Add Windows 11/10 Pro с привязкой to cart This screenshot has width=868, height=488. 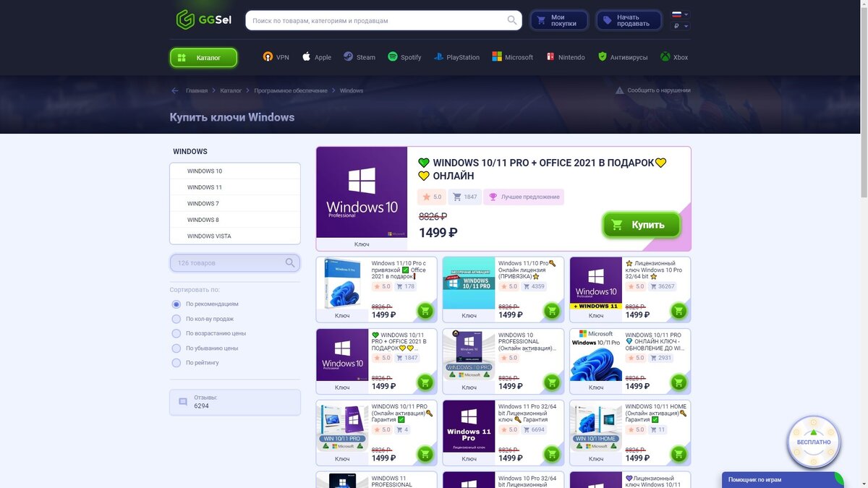(x=425, y=311)
